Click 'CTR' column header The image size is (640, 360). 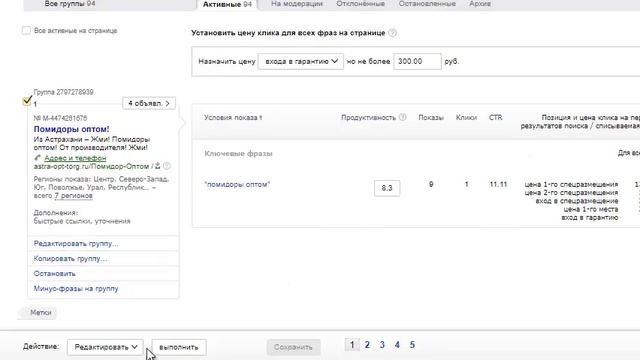click(496, 118)
